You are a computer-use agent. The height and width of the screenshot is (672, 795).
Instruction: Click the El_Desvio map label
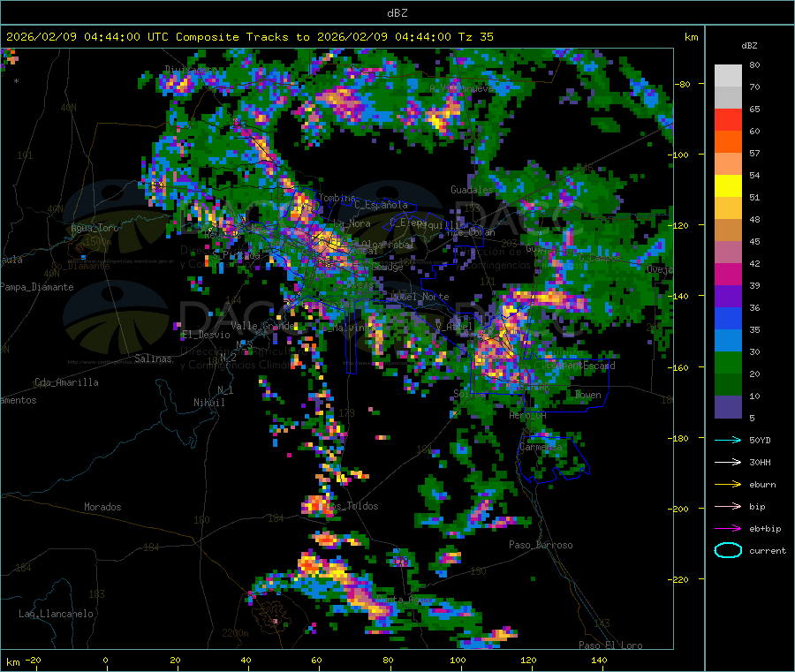tap(206, 335)
